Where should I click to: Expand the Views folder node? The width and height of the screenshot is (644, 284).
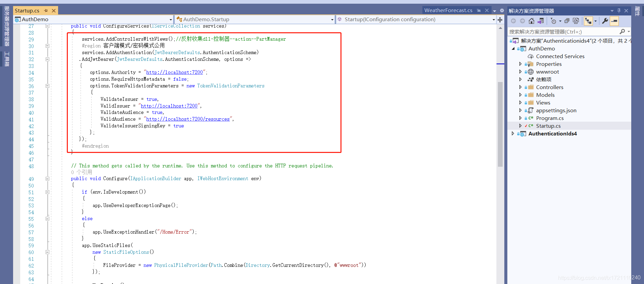coord(520,103)
